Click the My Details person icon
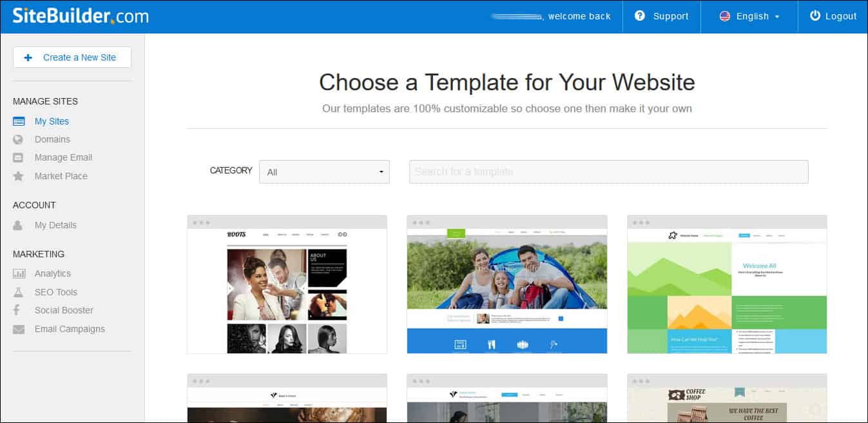 18,225
